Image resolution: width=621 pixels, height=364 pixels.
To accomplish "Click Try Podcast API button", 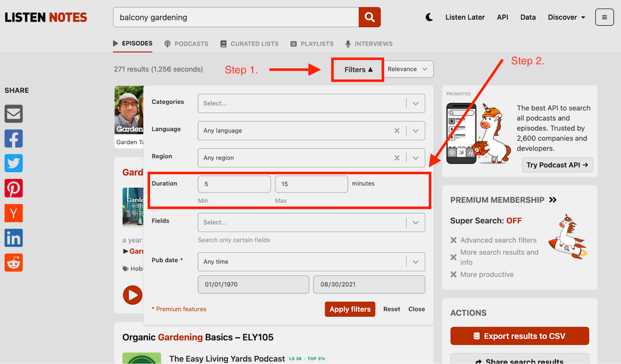I will point(558,165).
